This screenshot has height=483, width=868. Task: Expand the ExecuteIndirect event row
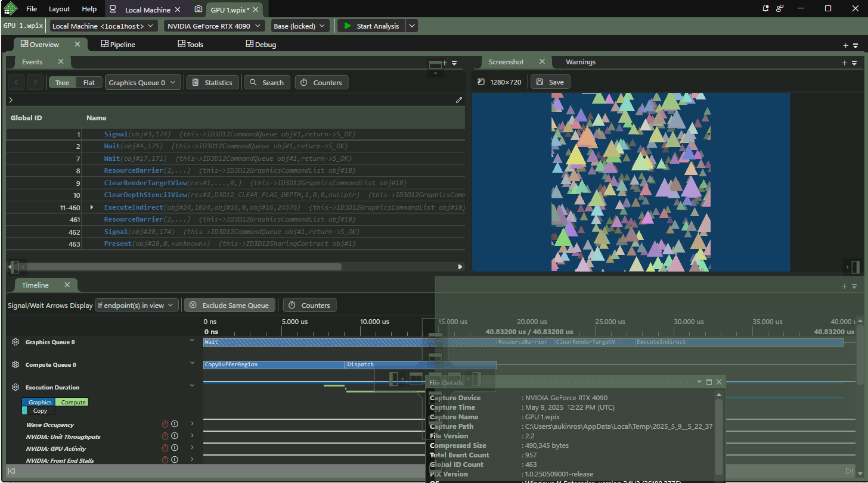(92, 207)
